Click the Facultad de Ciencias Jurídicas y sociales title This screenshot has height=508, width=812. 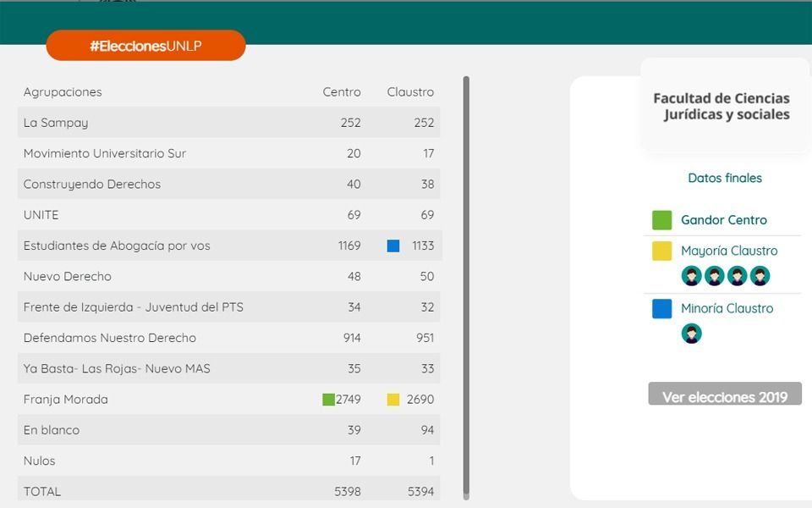(721, 107)
